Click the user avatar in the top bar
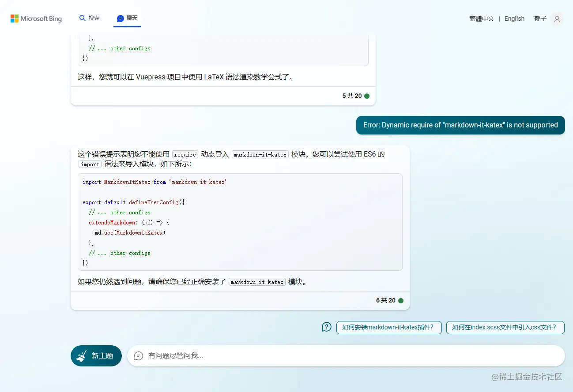The width and height of the screenshot is (573, 392). pyautogui.click(x=557, y=19)
